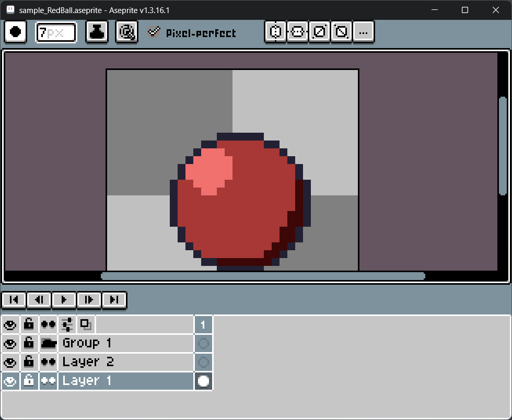Open the dynamics options button
The image size is (512, 420).
click(126, 32)
